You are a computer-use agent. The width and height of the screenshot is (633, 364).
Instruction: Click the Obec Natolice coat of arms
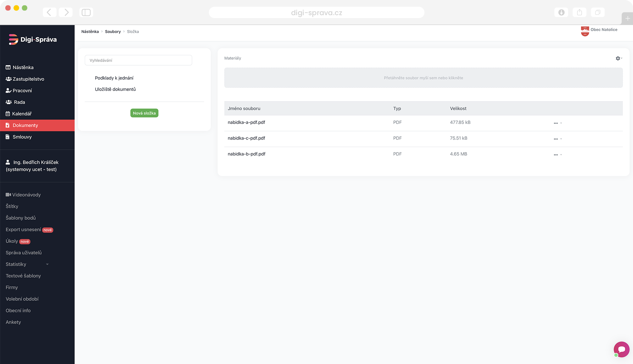[x=585, y=31]
